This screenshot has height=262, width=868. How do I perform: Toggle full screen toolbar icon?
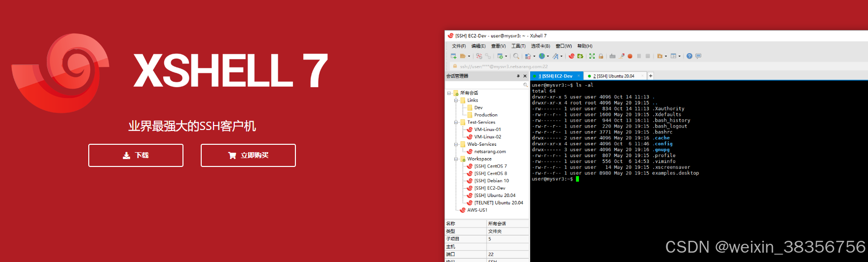(x=592, y=56)
